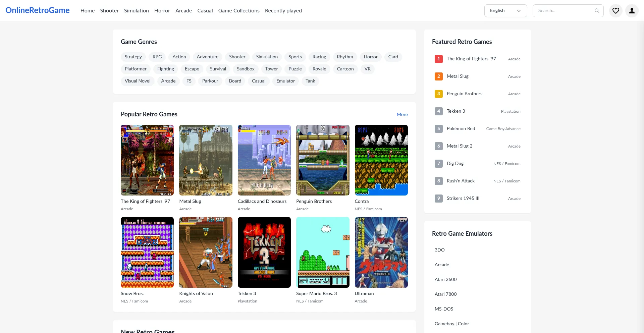Click the Playstation label beside featured Tekken 3
644x333 pixels.
[x=511, y=112]
